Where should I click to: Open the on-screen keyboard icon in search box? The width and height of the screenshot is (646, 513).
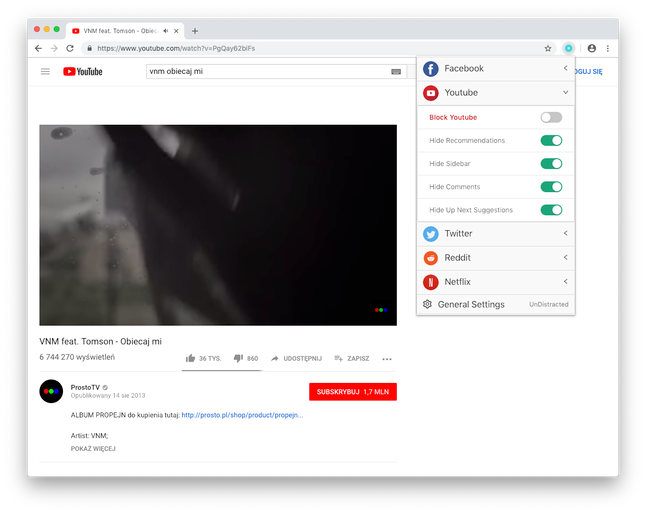click(x=396, y=72)
